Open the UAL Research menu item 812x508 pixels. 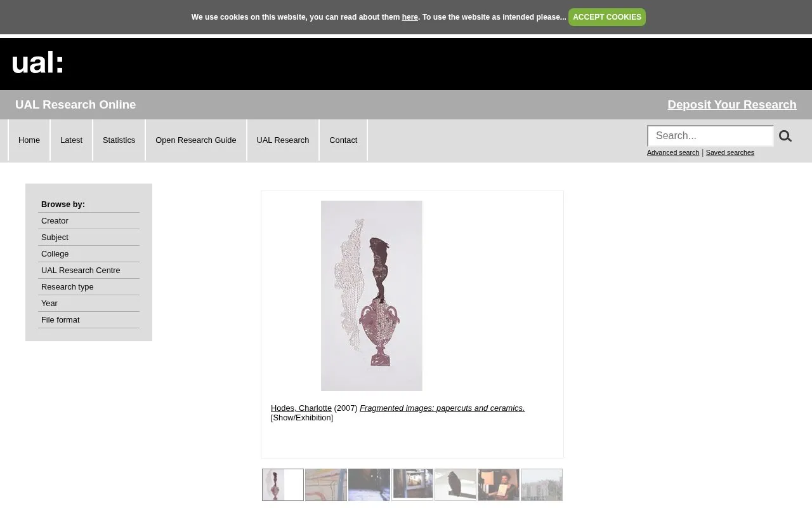click(x=283, y=140)
